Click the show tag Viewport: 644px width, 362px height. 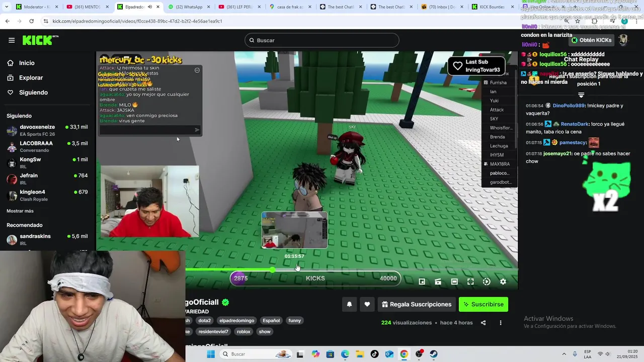coord(265,331)
